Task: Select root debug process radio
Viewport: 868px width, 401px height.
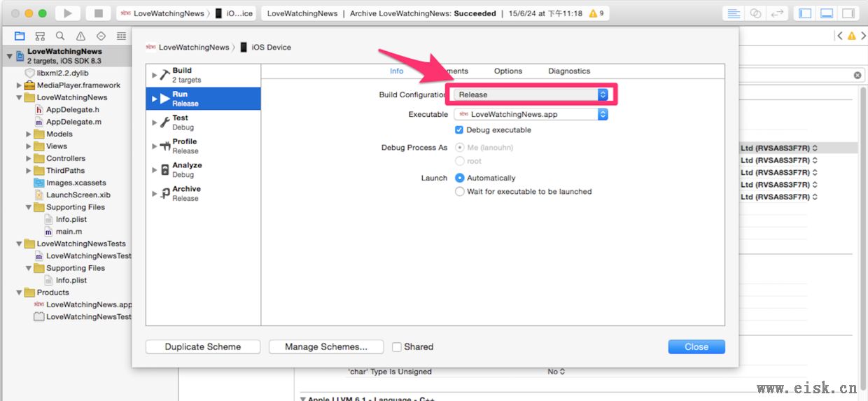Action: pos(460,161)
